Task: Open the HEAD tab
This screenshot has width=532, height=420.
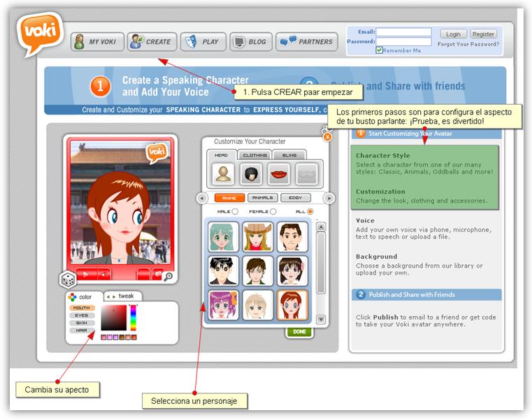Action: 222,155
